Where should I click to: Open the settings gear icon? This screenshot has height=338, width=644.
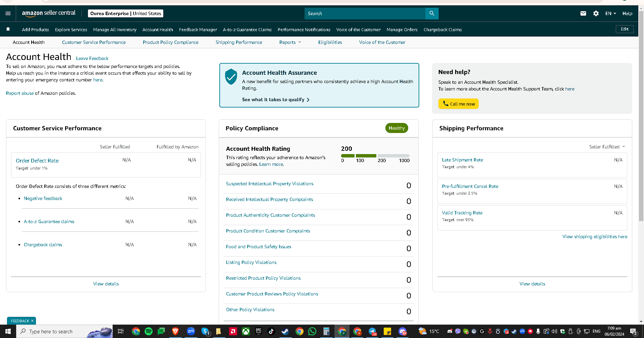point(596,13)
